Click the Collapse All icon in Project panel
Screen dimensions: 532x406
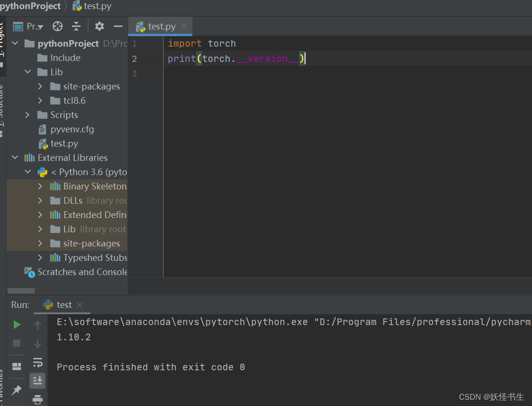[x=76, y=26]
